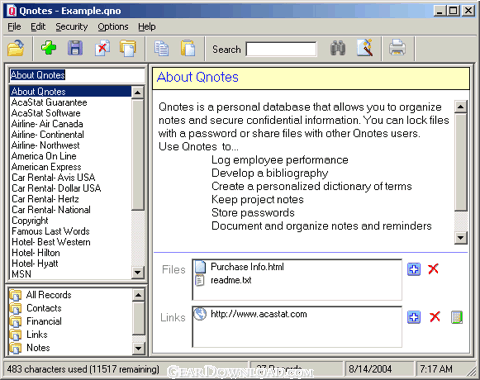480x380 pixels.
Task: Select the Financial category folder
Action: (x=44, y=321)
